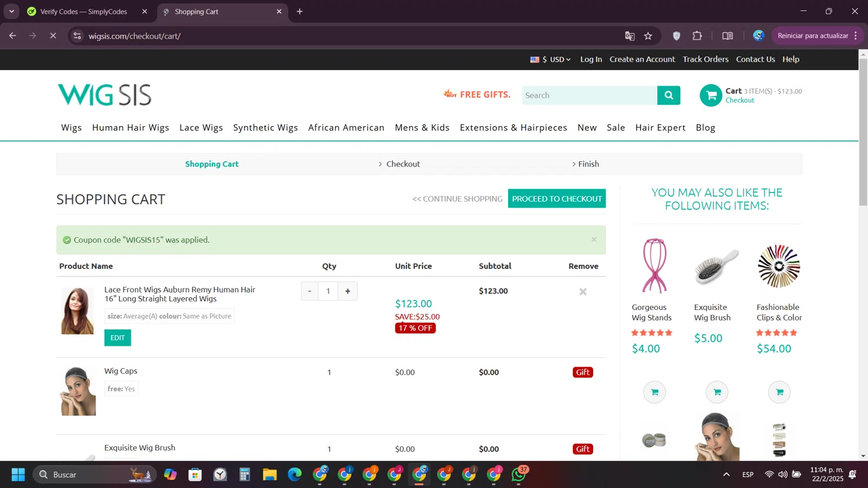868x488 pixels.
Task: Open Chrome three-dot menu
Action: coord(855,36)
